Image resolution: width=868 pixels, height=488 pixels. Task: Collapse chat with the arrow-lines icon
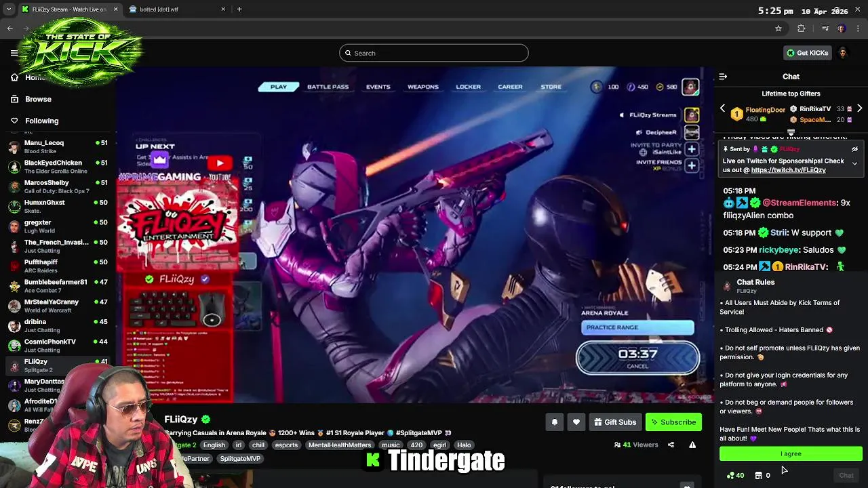(723, 77)
